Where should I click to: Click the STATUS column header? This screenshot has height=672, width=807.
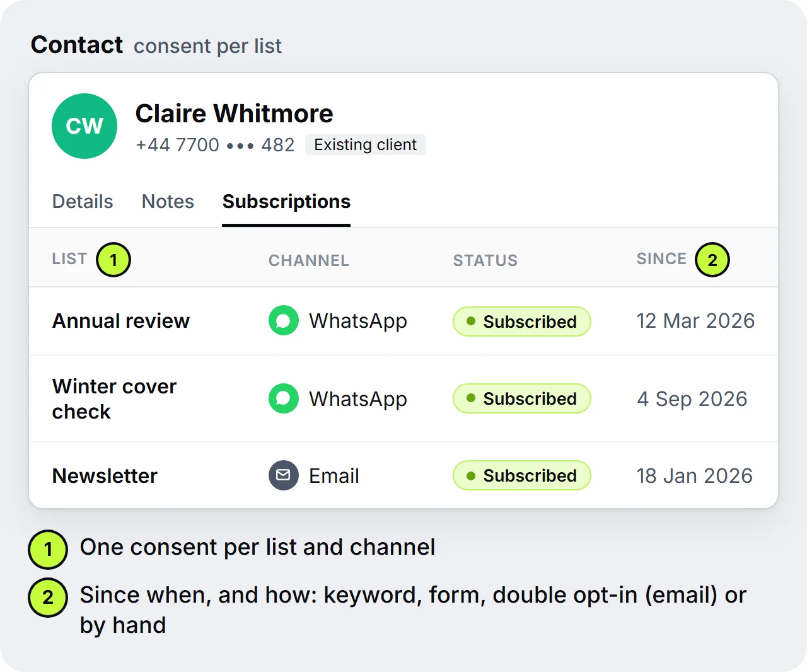click(x=485, y=260)
